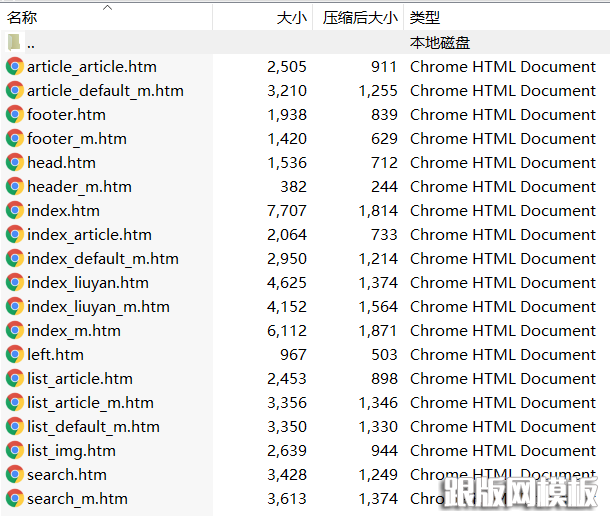Click the Chrome icon next to left.htm
The width and height of the screenshot is (610, 516).
click(15, 355)
